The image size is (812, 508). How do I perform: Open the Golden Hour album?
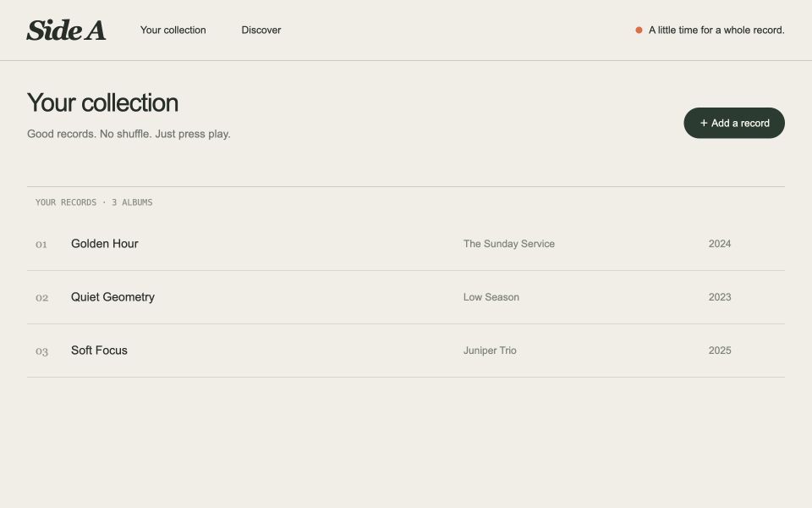(x=105, y=244)
